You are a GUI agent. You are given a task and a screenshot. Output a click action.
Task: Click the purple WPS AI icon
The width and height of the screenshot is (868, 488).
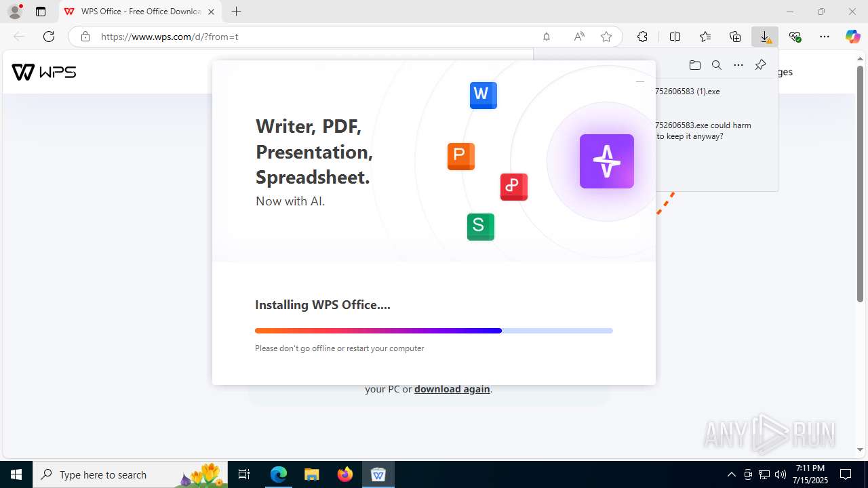pos(606,161)
